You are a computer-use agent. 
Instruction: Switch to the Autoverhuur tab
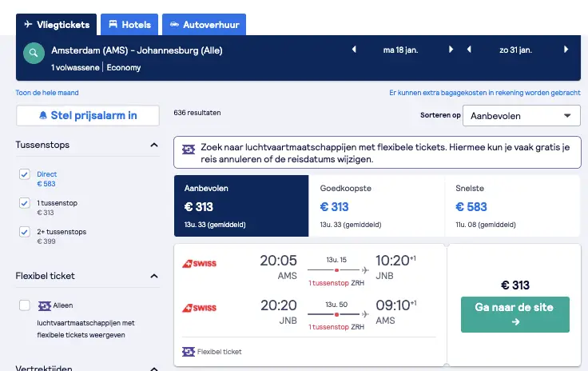point(204,25)
